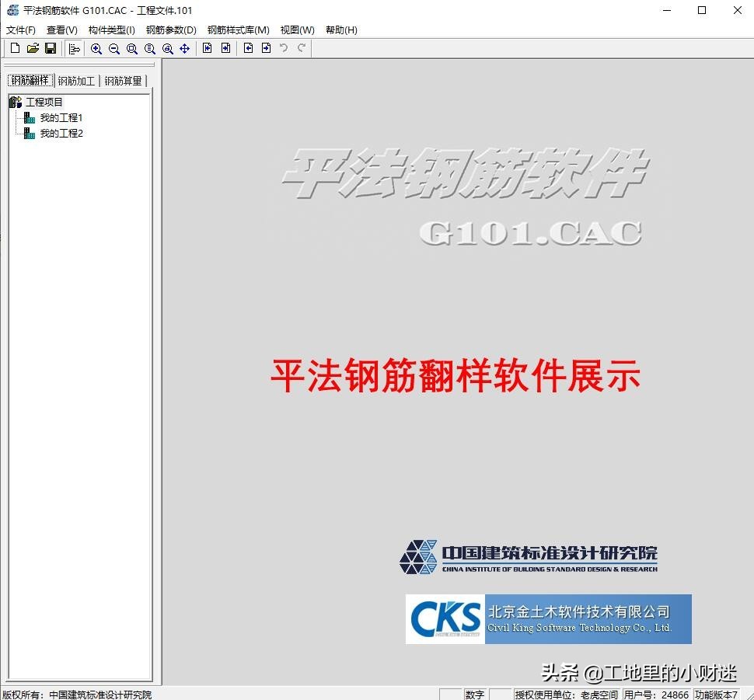The width and height of the screenshot is (754, 700).
Task: Click the undo arrow icon
Action: (x=284, y=47)
